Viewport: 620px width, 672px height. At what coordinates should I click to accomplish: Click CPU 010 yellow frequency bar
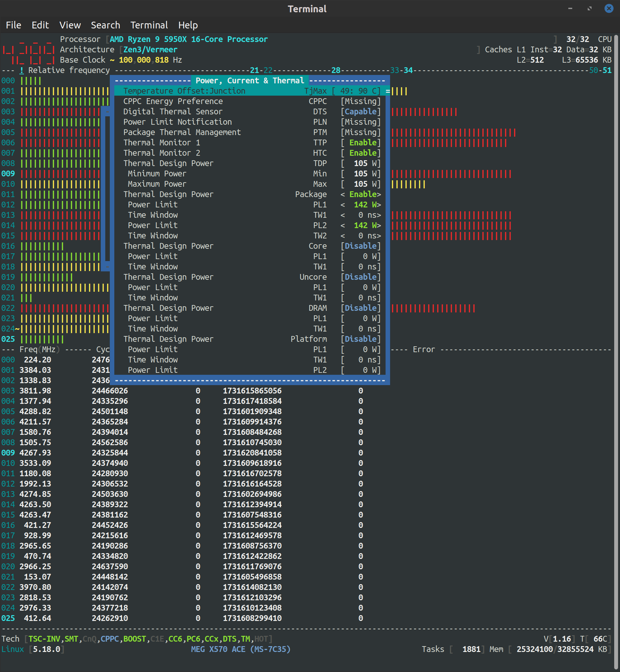tap(408, 184)
